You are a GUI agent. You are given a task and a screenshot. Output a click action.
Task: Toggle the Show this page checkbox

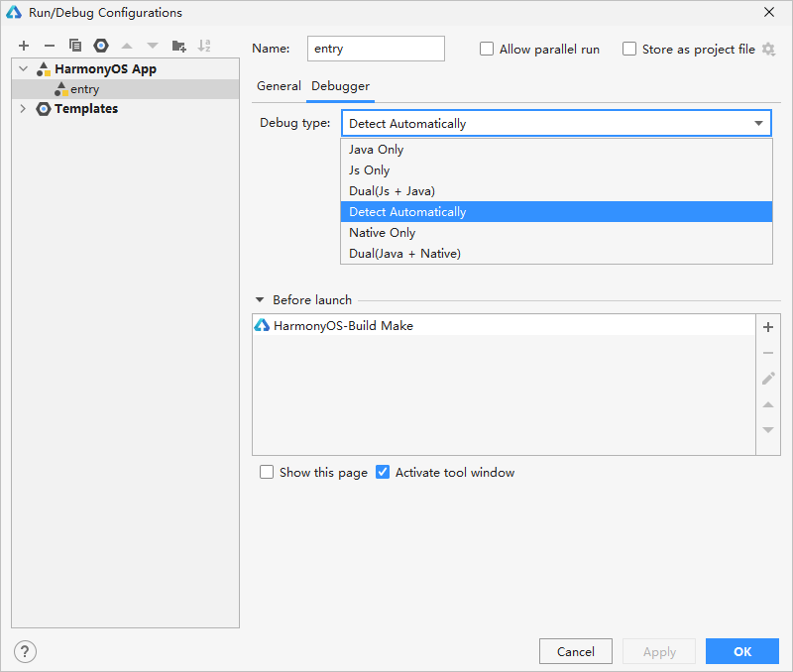click(x=267, y=473)
